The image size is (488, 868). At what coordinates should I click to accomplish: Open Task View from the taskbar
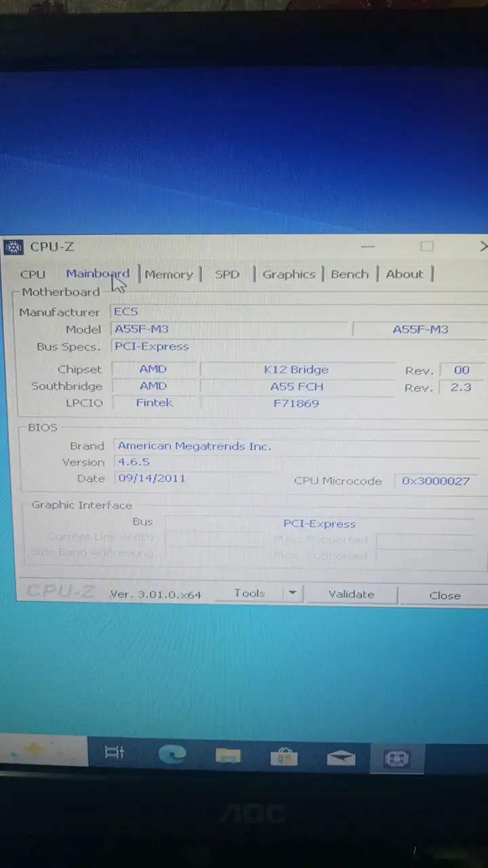[x=115, y=752]
